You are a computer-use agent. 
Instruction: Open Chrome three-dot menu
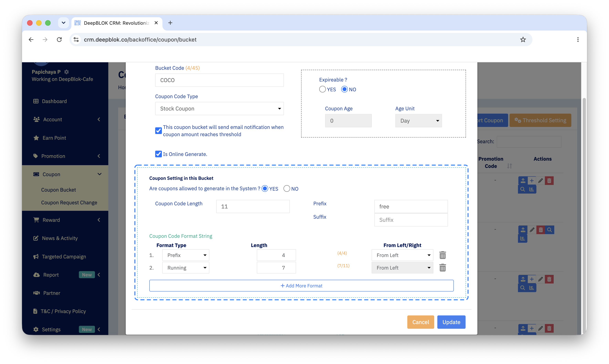pyautogui.click(x=578, y=40)
